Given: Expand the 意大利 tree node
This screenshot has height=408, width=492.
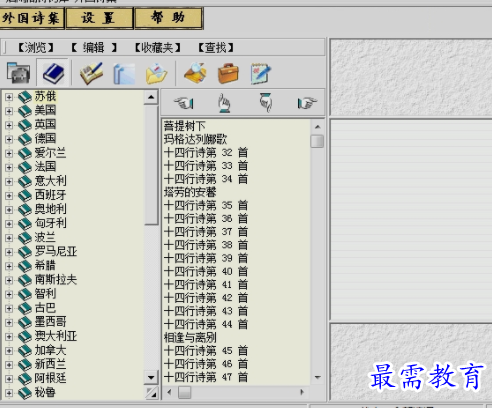Looking at the screenshot, I should pos(9,181).
